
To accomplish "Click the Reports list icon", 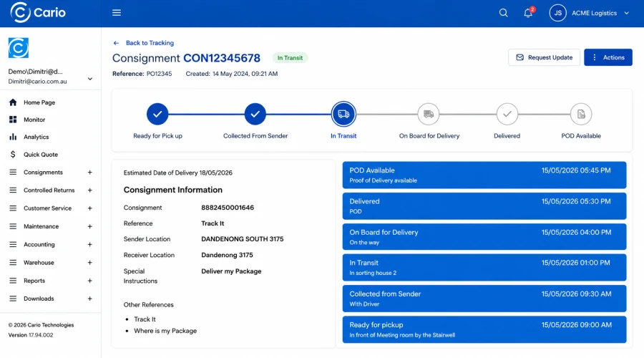I will point(13,281).
